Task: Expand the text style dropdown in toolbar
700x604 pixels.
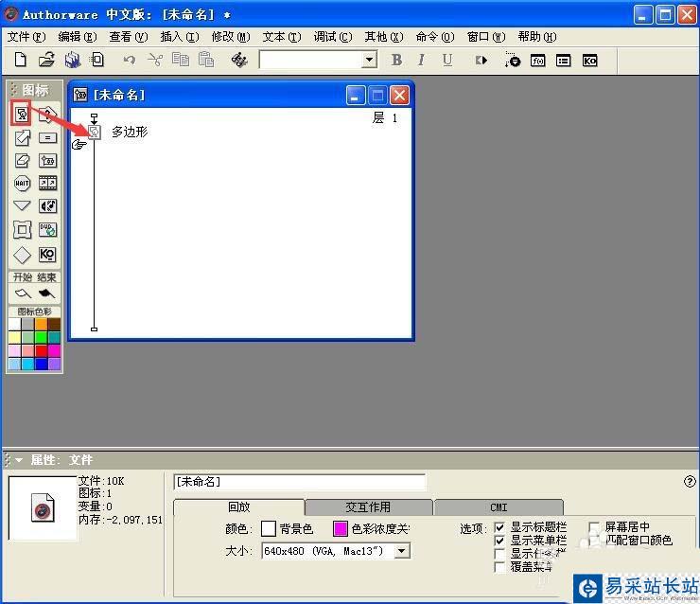Action: (x=369, y=60)
